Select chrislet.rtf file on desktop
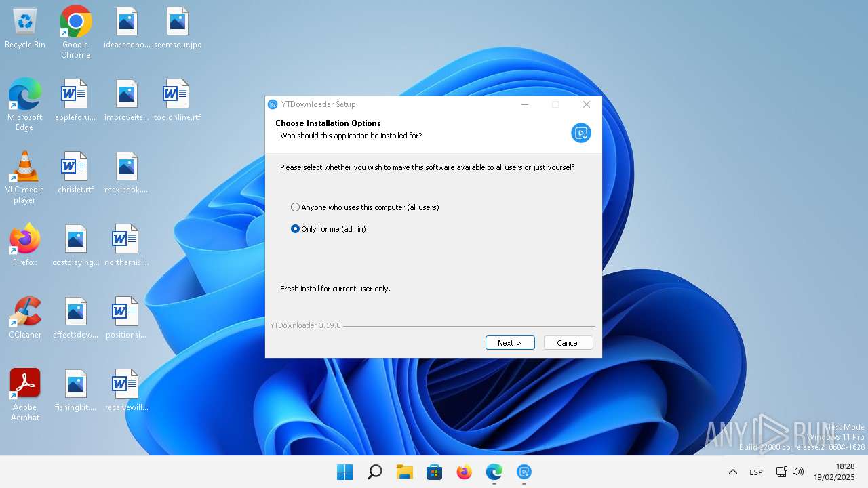Screen dimensions: 868x488 click(x=75, y=173)
